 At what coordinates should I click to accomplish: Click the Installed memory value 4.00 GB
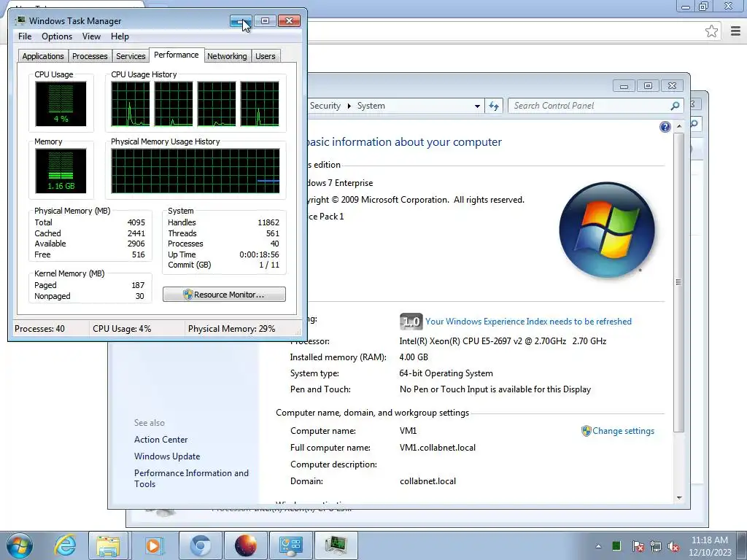click(x=414, y=357)
